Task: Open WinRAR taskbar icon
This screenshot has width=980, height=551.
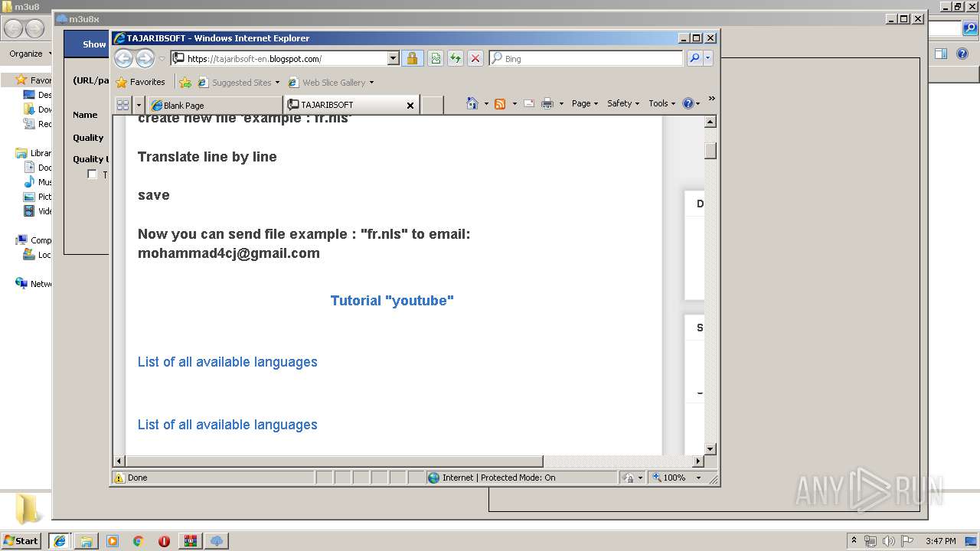Action: [191, 540]
